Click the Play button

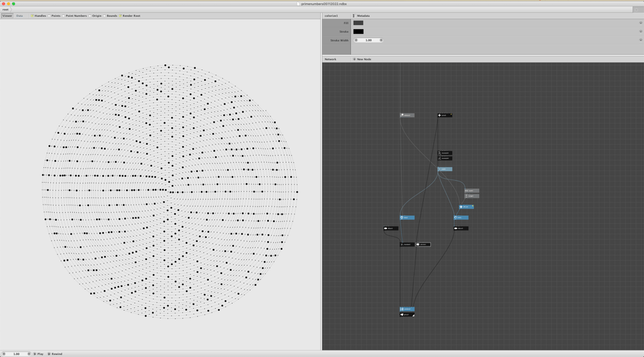click(38, 354)
